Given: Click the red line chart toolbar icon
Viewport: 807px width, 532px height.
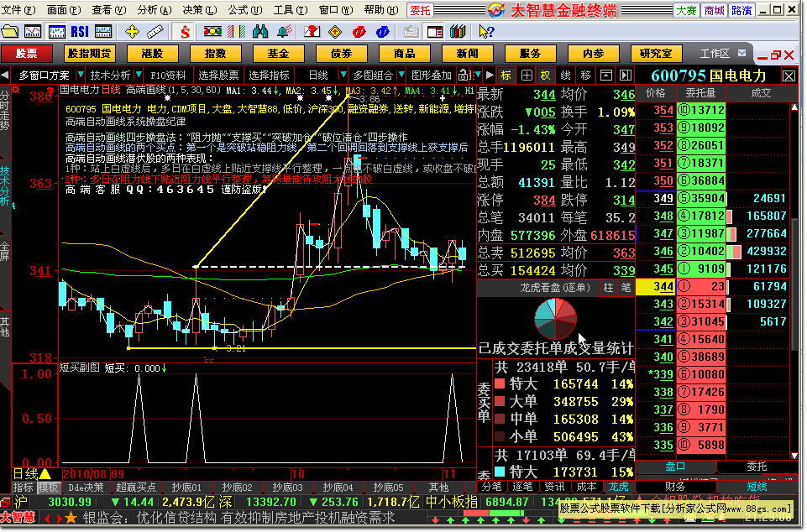Looking at the screenshot, I should click(x=33, y=32).
